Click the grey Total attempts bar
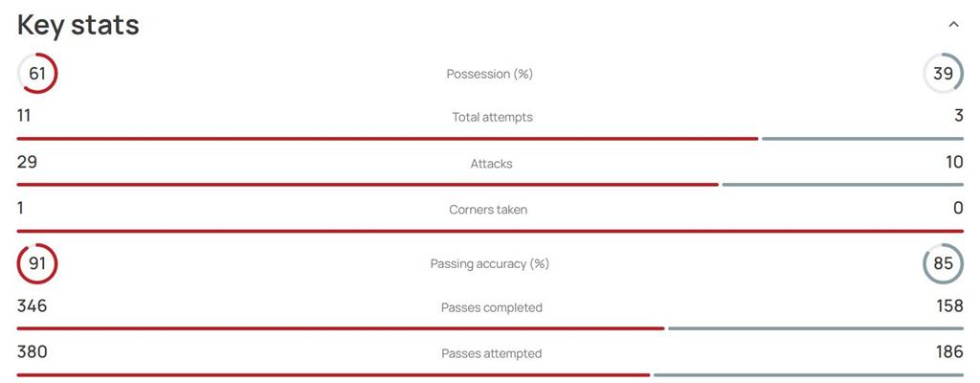980x383 pixels. tap(862, 139)
